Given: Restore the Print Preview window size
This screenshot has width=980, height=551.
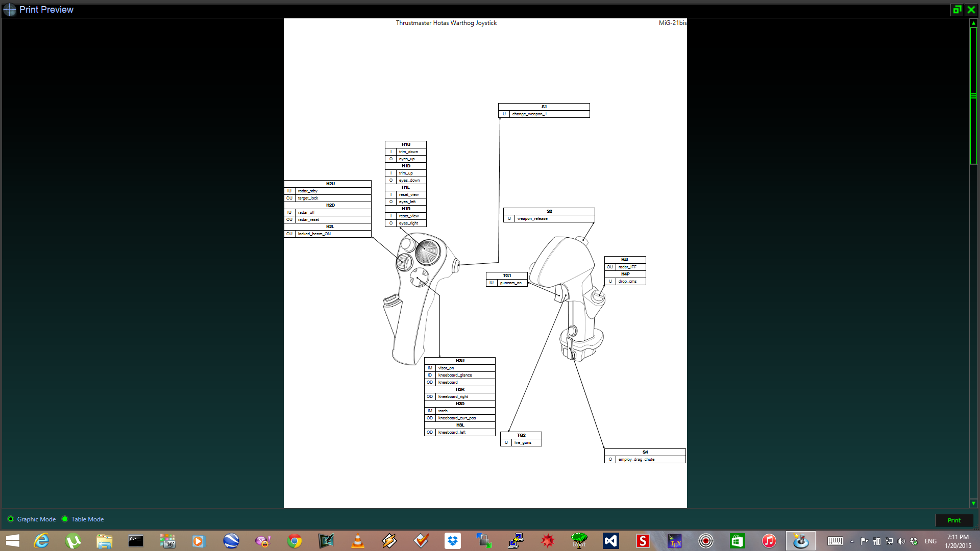Looking at the screenshot, I should [957, 10].
